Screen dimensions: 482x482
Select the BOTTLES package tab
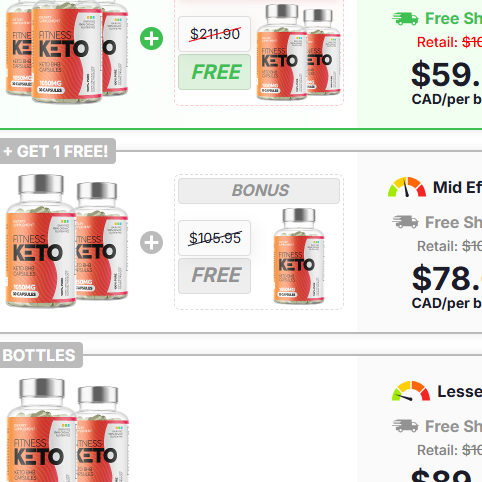point(41,355)
